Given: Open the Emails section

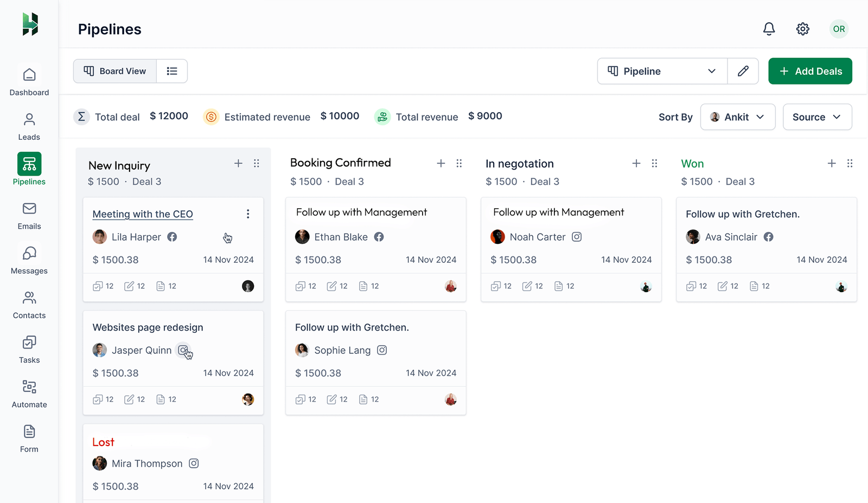Looking at the screenshot, I should 29,215.
